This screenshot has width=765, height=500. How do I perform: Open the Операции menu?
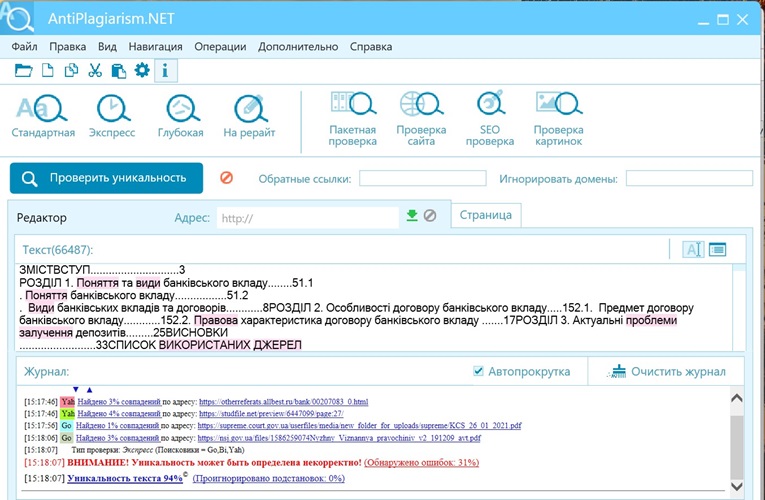point(220,46)
